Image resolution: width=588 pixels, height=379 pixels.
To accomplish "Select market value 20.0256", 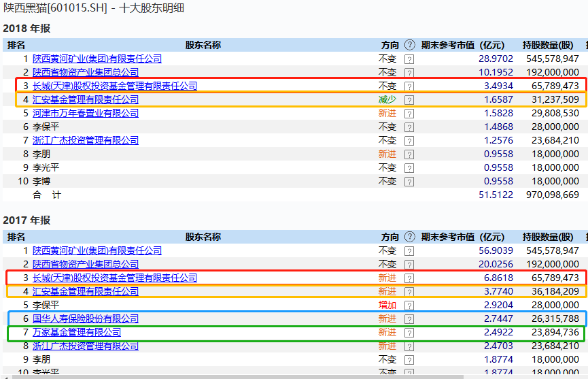I will 496,264.
